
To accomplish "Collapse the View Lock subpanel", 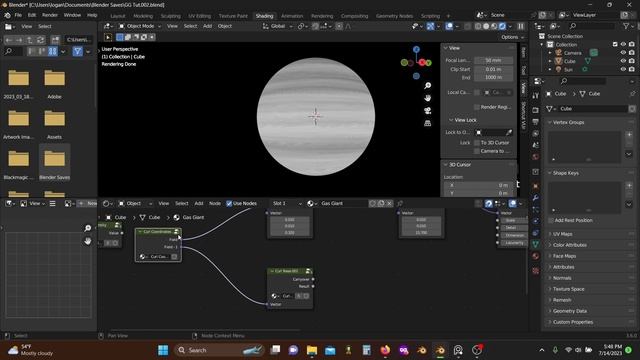I will tap(451, 120).
